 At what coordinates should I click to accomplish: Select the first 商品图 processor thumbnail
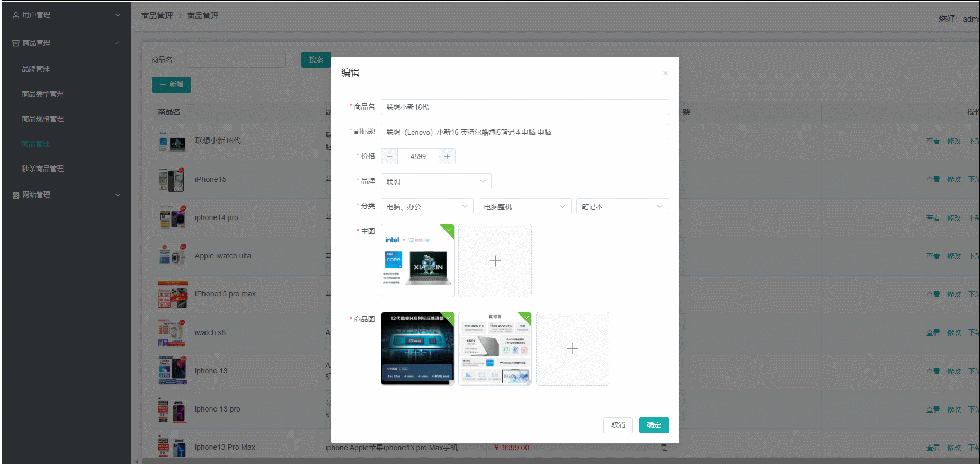pos(417,348)
